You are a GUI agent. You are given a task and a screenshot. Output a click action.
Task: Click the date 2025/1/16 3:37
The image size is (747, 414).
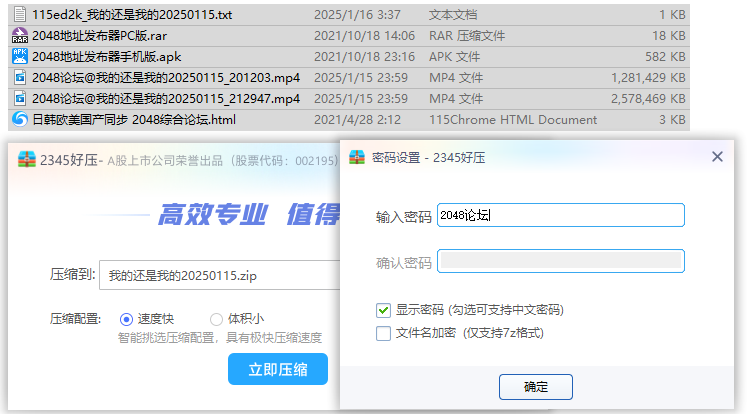coord(357,15)
